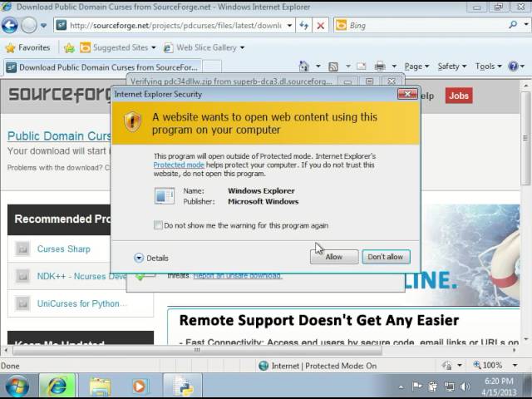Click the Stop loading X icon
The width and height of the screenshot is (532, 399).
[x=321, y=26]
